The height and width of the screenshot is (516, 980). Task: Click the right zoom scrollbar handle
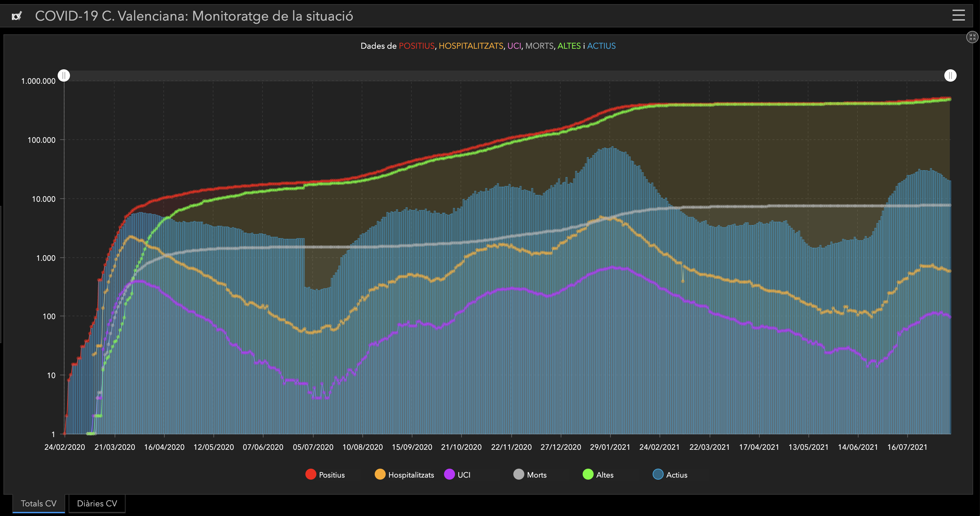pos(950,75)
